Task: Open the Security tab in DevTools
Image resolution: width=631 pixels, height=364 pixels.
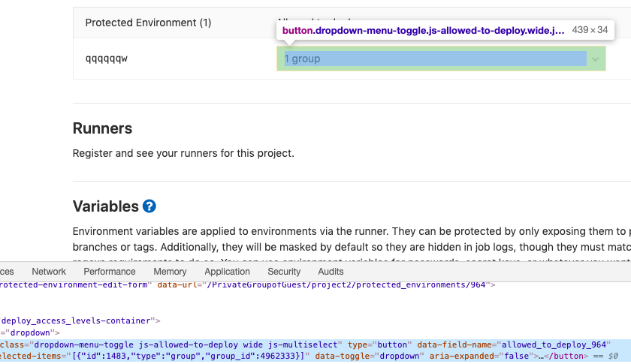Action: pos(284,272)
